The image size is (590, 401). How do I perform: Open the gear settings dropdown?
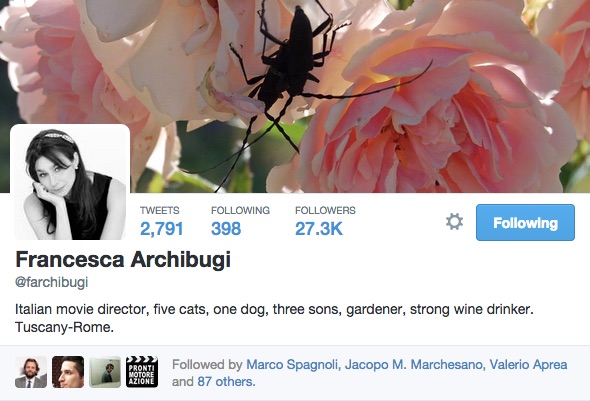[x=454, y=222]
